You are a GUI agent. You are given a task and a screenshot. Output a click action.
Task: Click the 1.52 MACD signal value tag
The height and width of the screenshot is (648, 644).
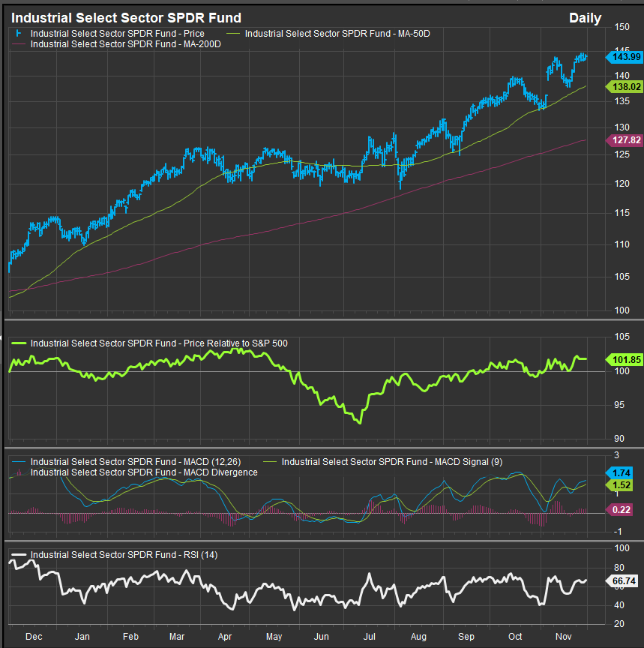tap(619, 485)
